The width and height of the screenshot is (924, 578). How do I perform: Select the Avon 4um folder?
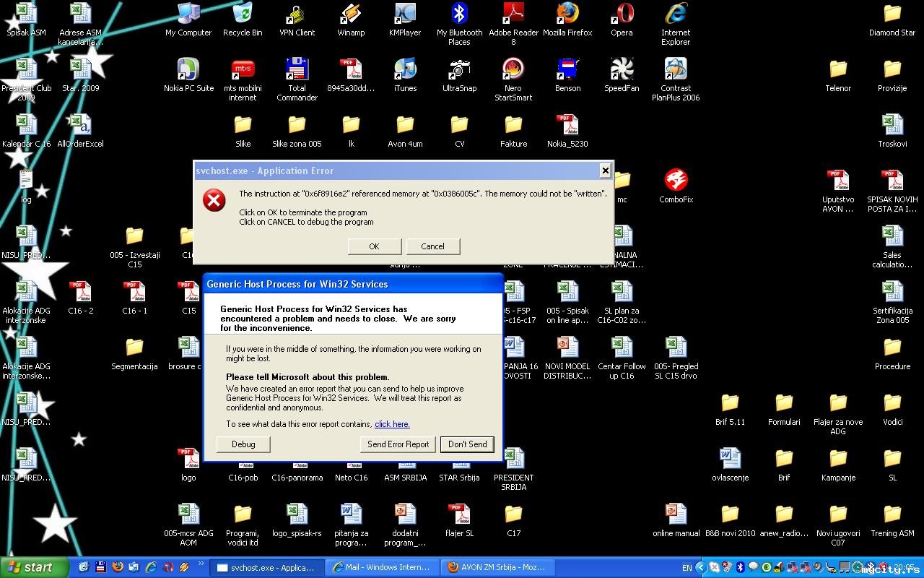point(405,131)
